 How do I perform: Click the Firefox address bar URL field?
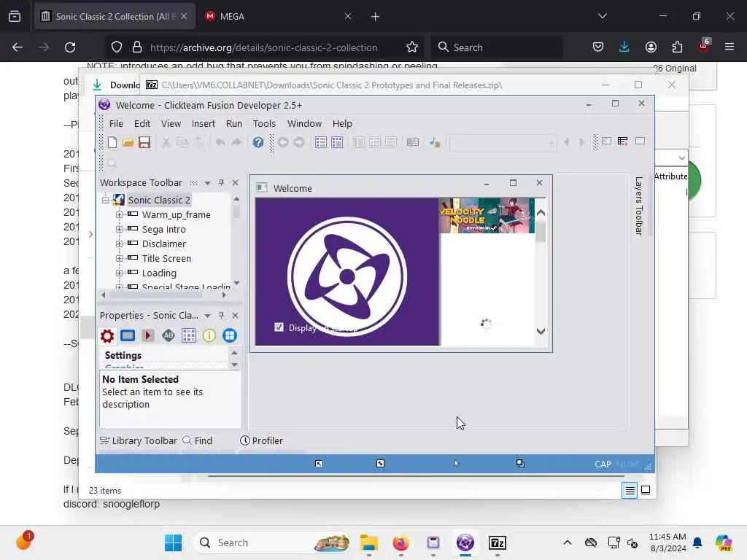point(264,47)
